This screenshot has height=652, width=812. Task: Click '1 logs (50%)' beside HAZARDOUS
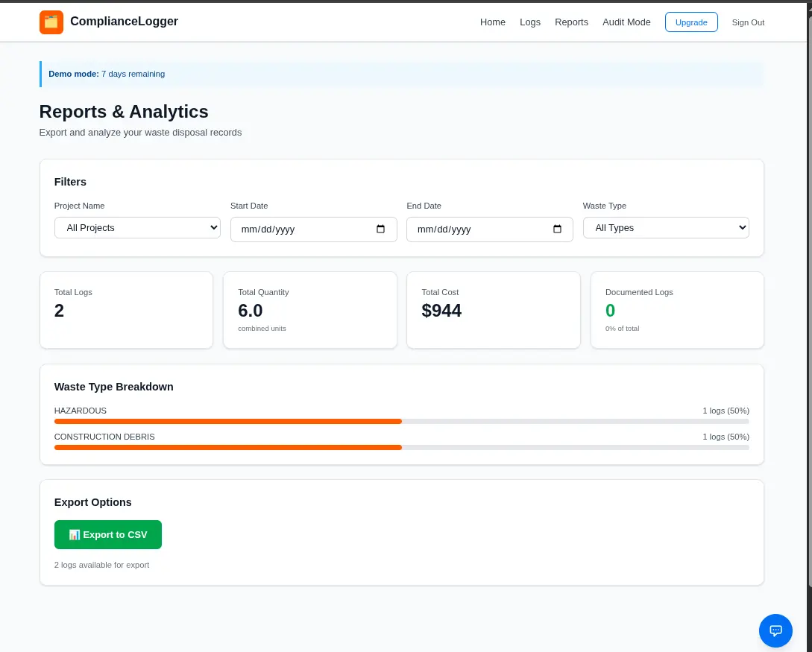pos(726,411)
